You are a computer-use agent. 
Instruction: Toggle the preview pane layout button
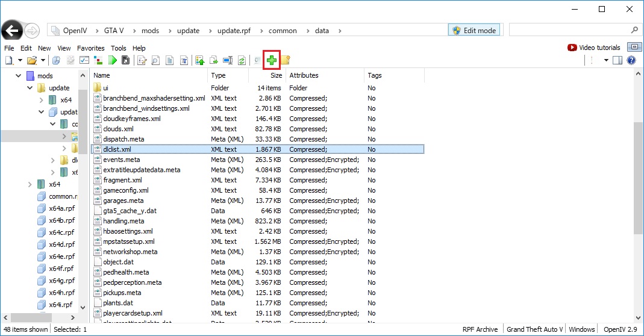[617, 60]
